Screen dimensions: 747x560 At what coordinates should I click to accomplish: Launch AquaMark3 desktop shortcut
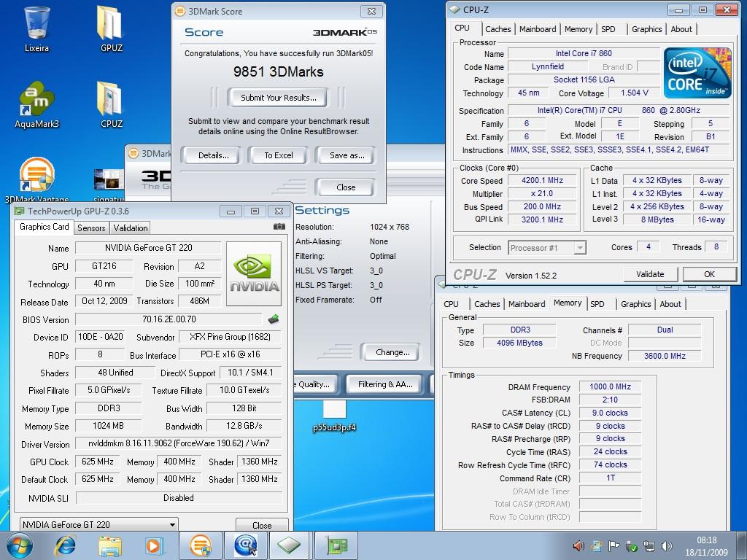point(36,105)
